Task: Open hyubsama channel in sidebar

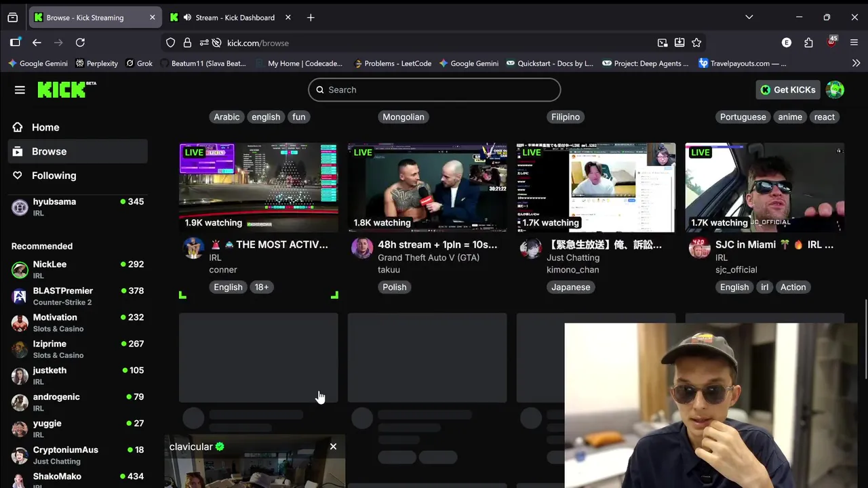Action: pyautogui.click(x=77, y=207)
